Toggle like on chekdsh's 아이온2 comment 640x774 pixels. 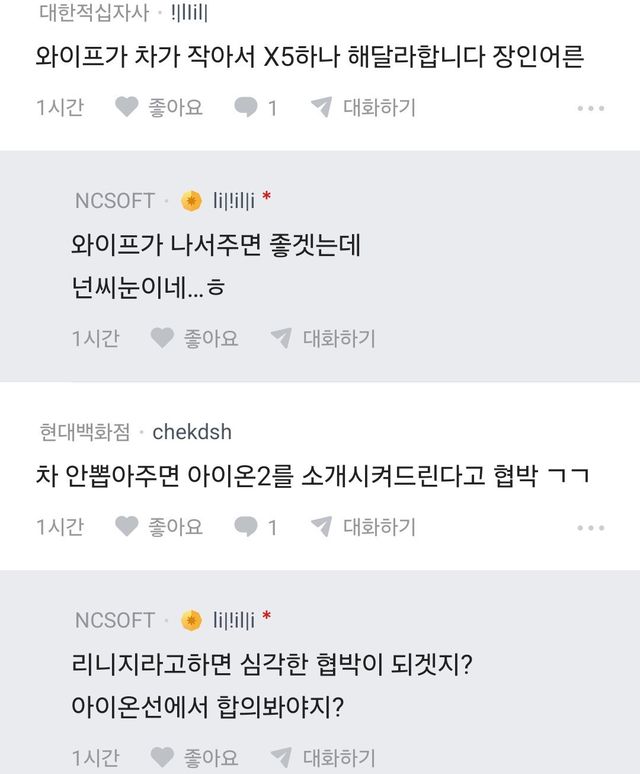pos(126,526)
